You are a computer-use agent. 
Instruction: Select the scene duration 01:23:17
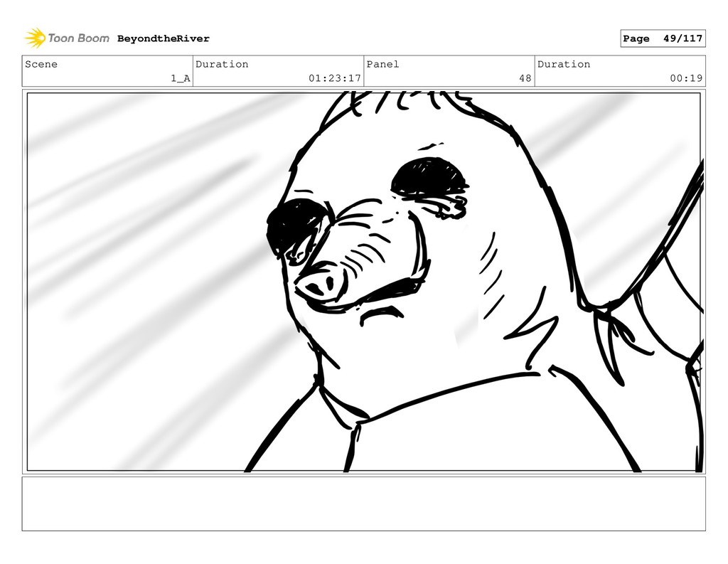[335, 78]
